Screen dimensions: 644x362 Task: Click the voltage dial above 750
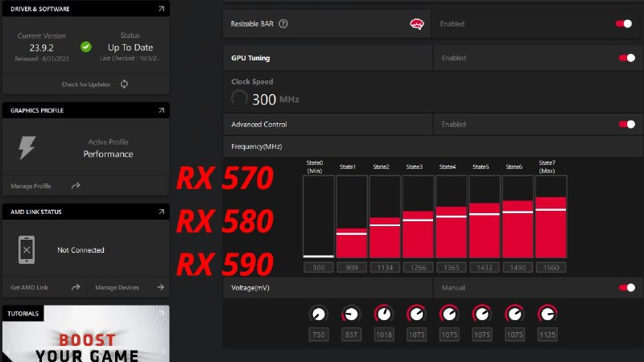pyautogui.click(x=318, y=315)
